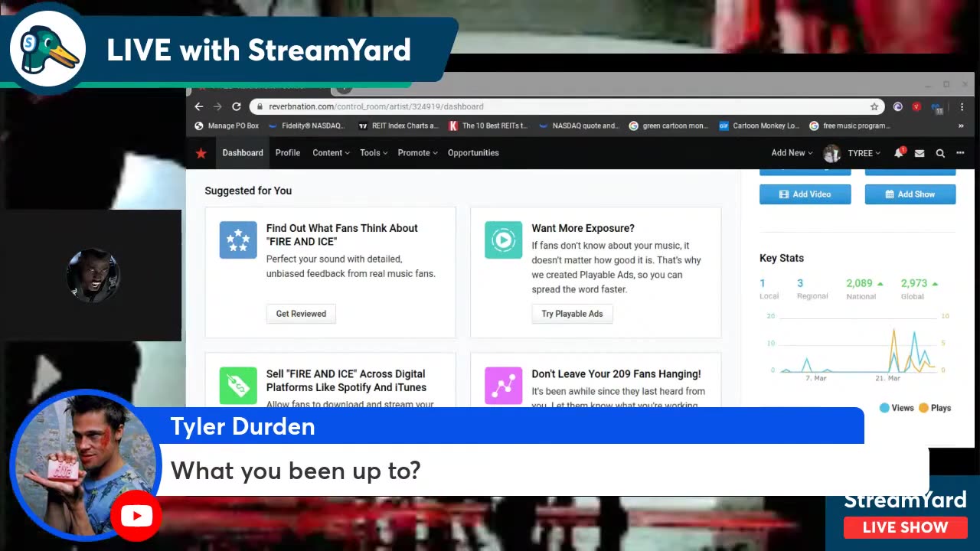This screenshot has height=551, width=980.
Task: Open the free music program bookmark
Action: point(850,126)
